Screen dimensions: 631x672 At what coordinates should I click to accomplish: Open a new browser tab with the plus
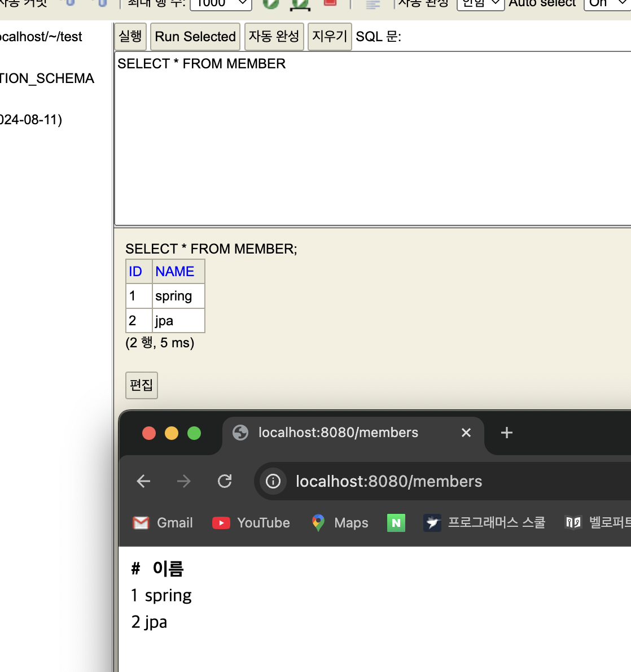coord(507,433)
